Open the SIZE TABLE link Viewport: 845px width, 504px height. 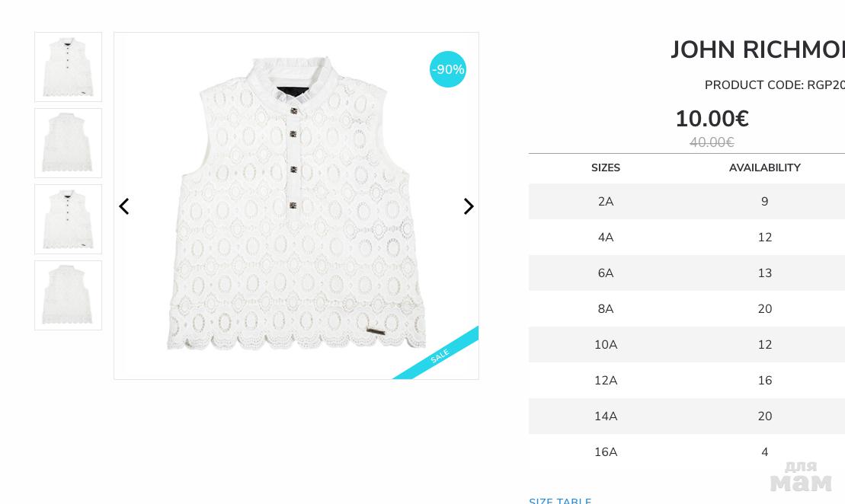tap(560, 499)
